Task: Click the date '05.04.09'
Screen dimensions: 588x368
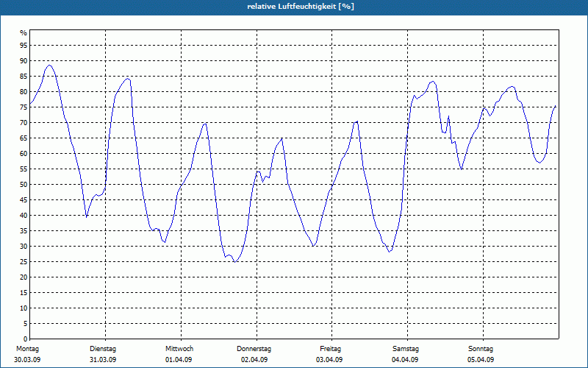Action: (x=481, y=360)
